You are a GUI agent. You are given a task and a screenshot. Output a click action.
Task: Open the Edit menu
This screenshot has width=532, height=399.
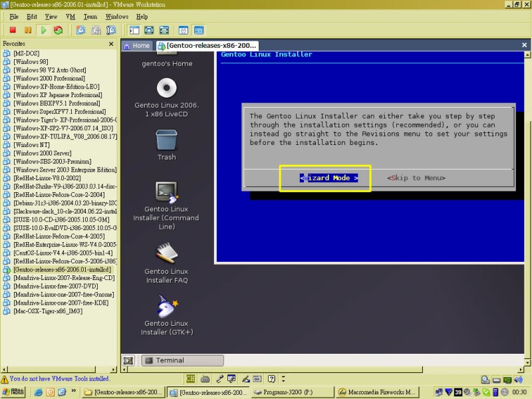click(x=32, y=17)
